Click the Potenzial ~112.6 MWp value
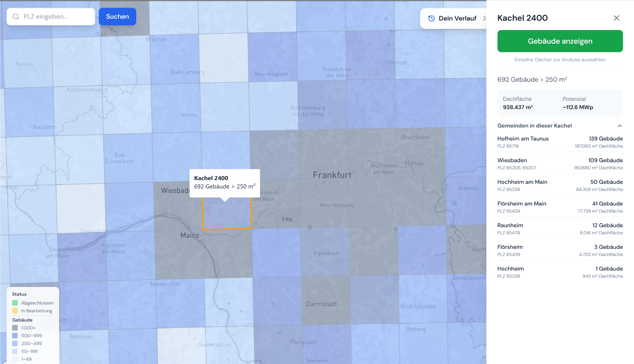The width and height of the screenshot is (634, 364). click(x=578, y=107)
